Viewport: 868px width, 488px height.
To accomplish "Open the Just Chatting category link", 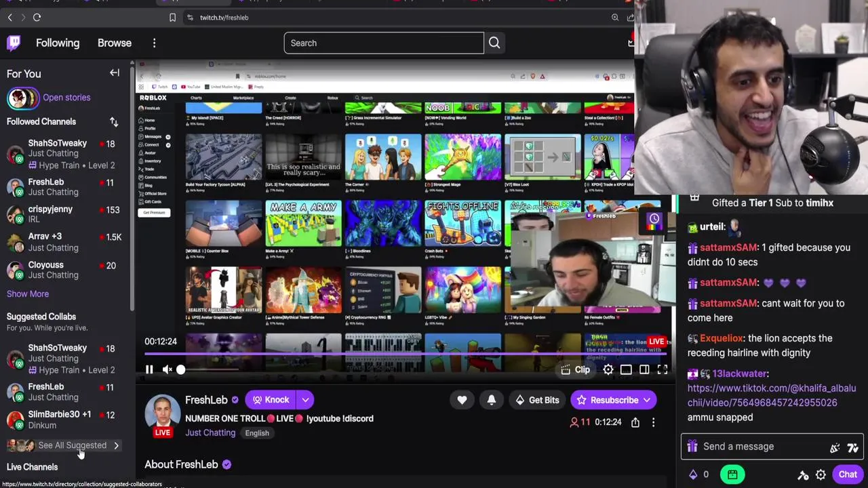I will tap(210, 432).
